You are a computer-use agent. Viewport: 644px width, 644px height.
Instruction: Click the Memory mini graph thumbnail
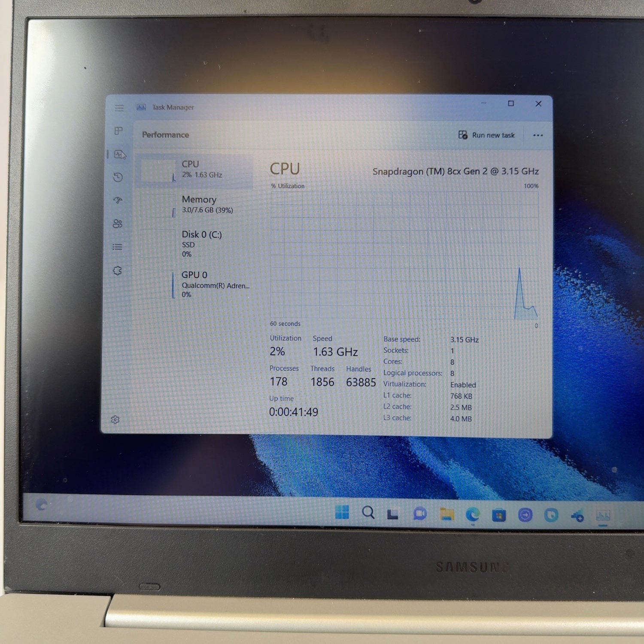coord(158,206)
